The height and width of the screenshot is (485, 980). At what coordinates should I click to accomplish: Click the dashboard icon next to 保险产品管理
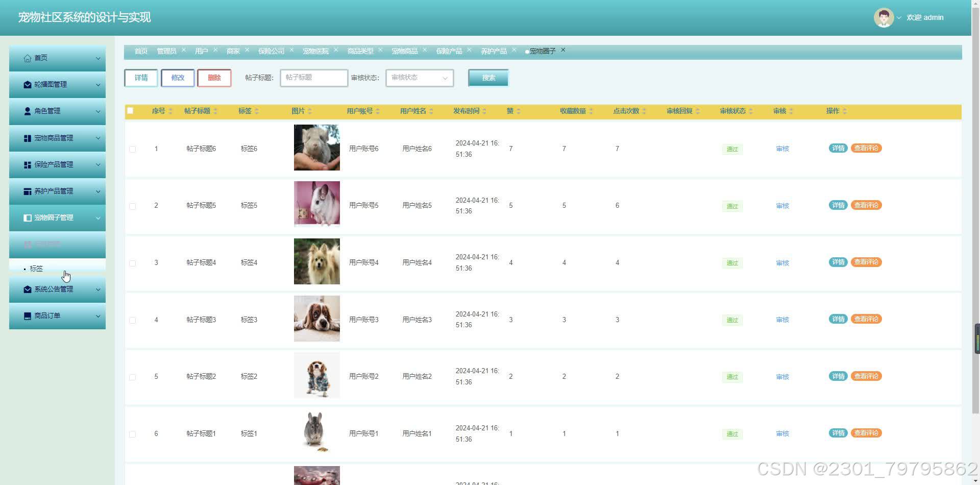tap(28, 165)
